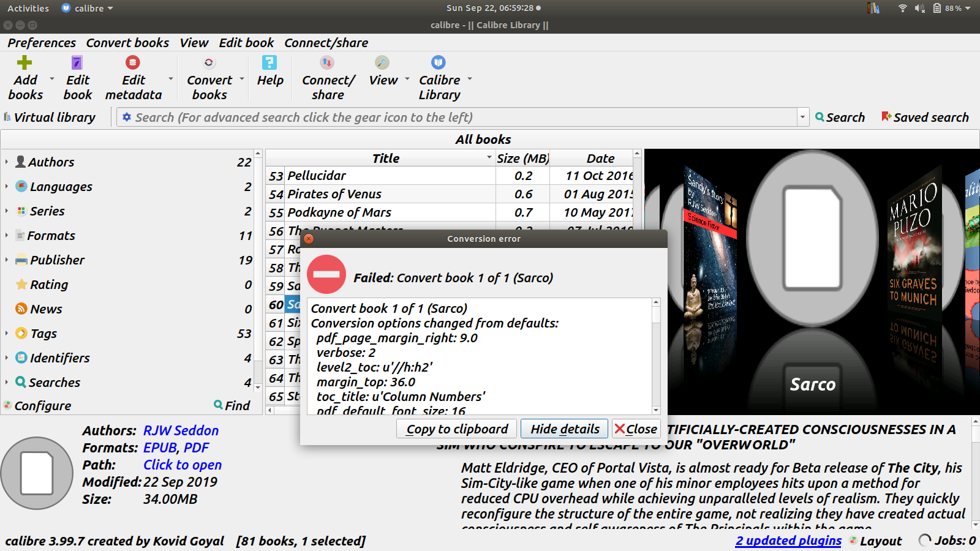The image size is (980, 551).
Task: Click the RJW Seddon author link
Action: click(x=181, y=431)
